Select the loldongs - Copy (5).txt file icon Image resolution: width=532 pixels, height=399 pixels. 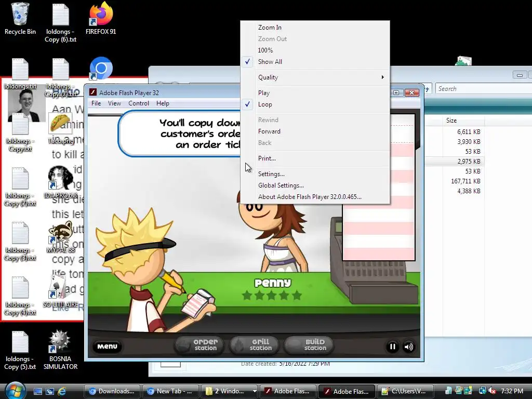20,350
